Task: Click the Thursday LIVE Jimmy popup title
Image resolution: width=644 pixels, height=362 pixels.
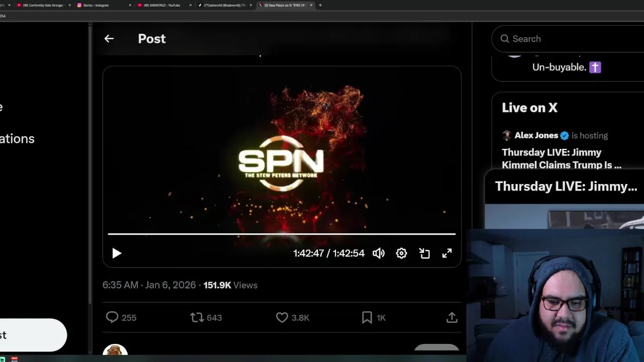Action: pos(566,187)
